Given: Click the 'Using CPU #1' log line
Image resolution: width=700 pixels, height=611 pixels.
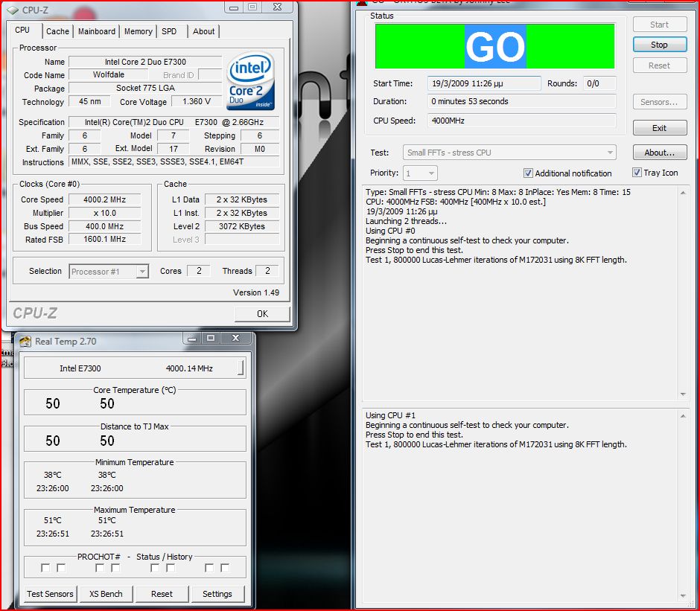Looking at the screenshot, I should click(391, 415).
